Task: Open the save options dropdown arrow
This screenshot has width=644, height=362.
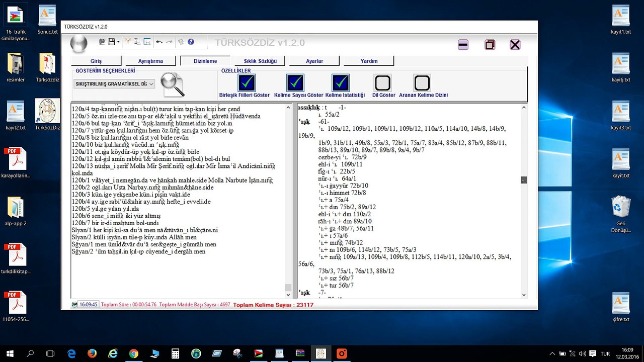Action: click(118, 42)
